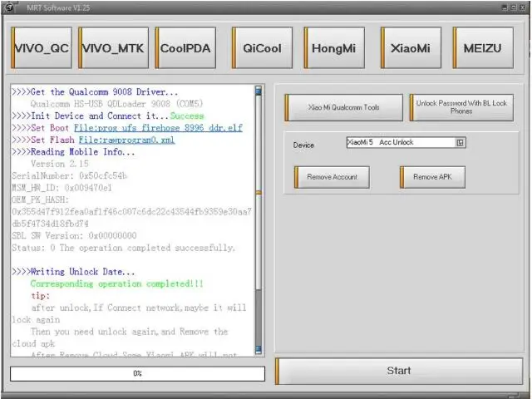Select the XiaoMi brand button
The width and height of the screenshot is (532, 399).
click(x=411, y=48)
